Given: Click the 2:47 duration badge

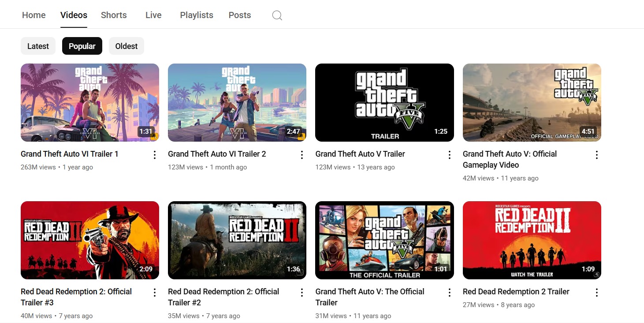Looking at the screenshot, I should click(x=293, y=131).
